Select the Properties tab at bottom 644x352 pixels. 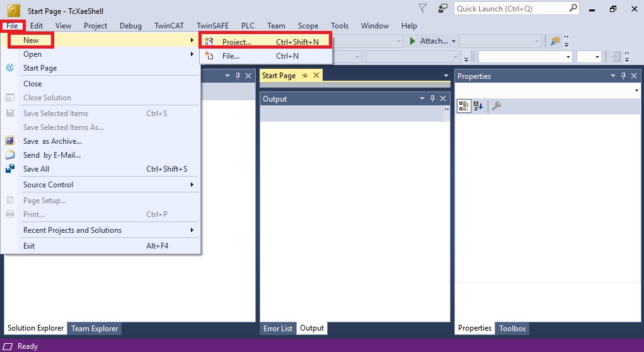pyautogui.click(x=474, y=328)
